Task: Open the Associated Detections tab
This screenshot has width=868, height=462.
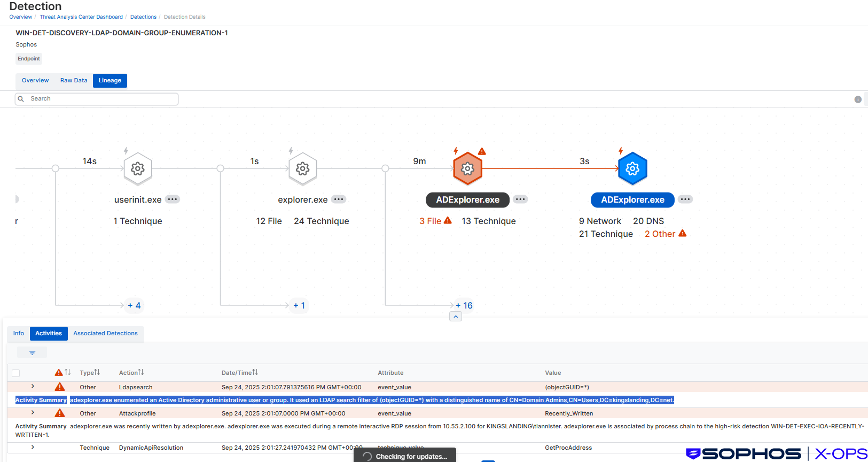Action: [105, 334]
